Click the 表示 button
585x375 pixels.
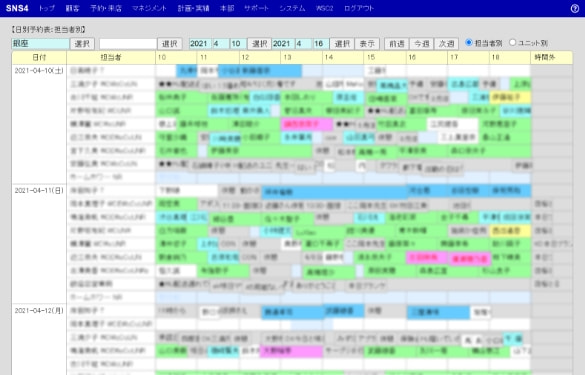coord(367,44)
